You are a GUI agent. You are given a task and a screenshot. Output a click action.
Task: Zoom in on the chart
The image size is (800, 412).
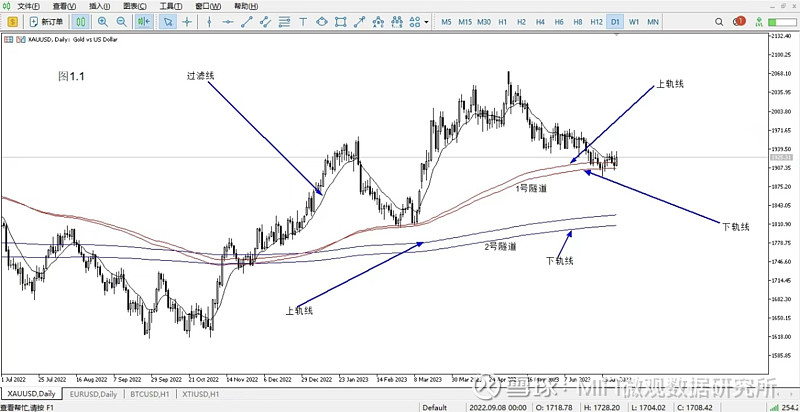point(103,22)
